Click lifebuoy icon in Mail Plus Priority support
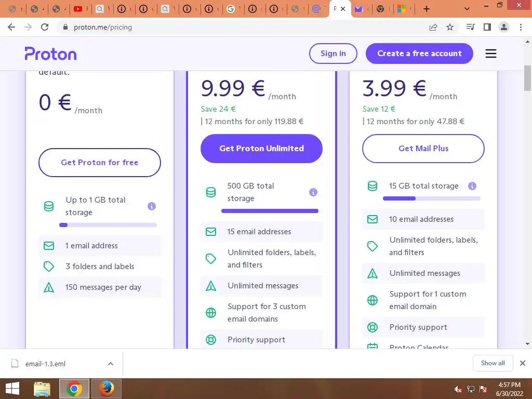The image size is (532, 399). click(x=372, y=327)
